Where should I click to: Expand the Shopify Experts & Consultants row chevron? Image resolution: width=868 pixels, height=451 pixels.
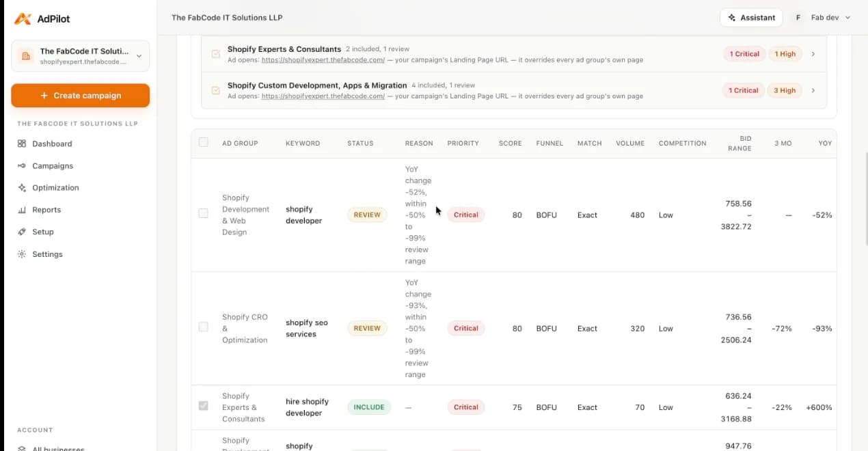813,54
